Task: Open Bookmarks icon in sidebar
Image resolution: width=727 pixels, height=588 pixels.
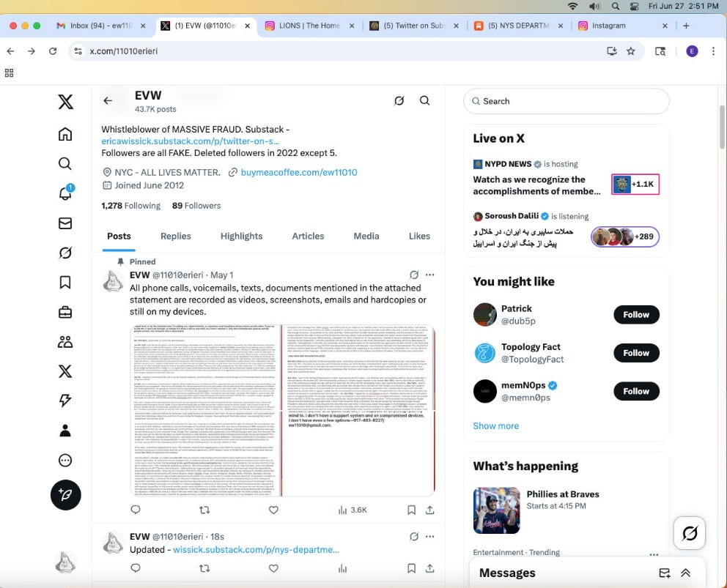Action: tap(65, 282)
